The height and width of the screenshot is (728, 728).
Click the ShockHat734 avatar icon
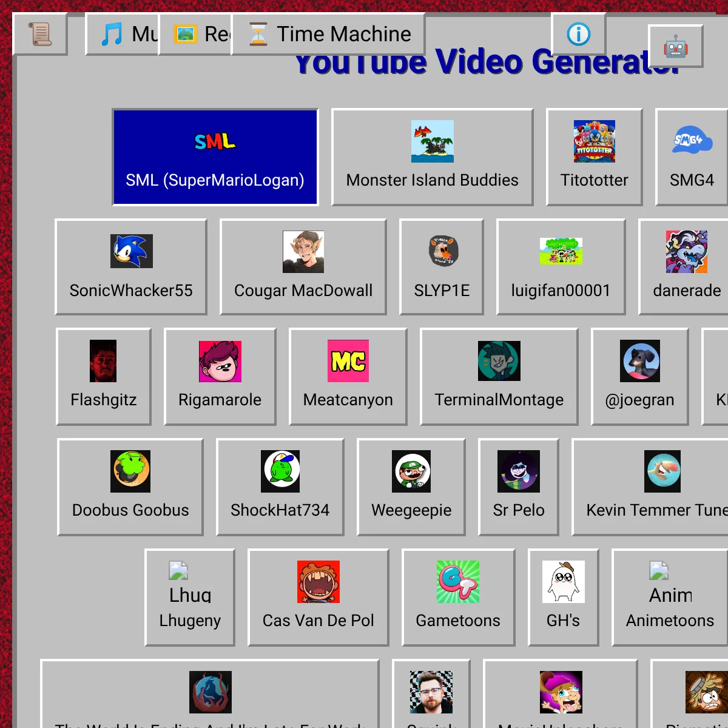point(280,471)
